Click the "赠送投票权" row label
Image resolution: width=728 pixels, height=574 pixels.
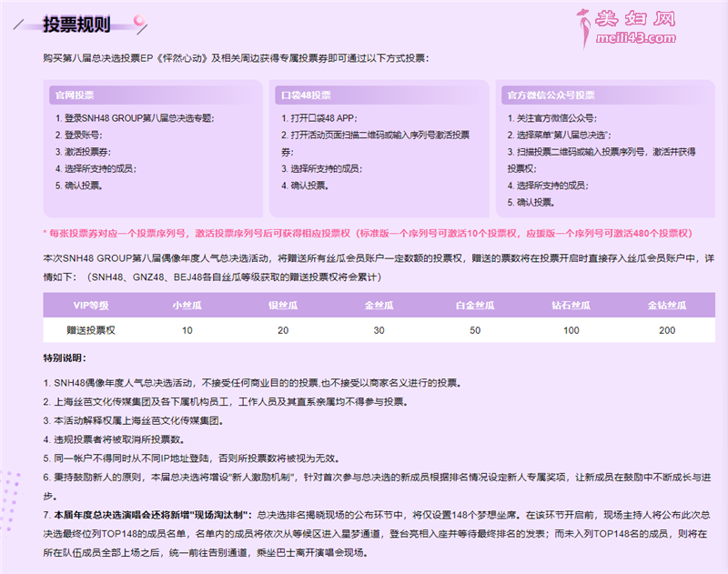tap(91, 330)
